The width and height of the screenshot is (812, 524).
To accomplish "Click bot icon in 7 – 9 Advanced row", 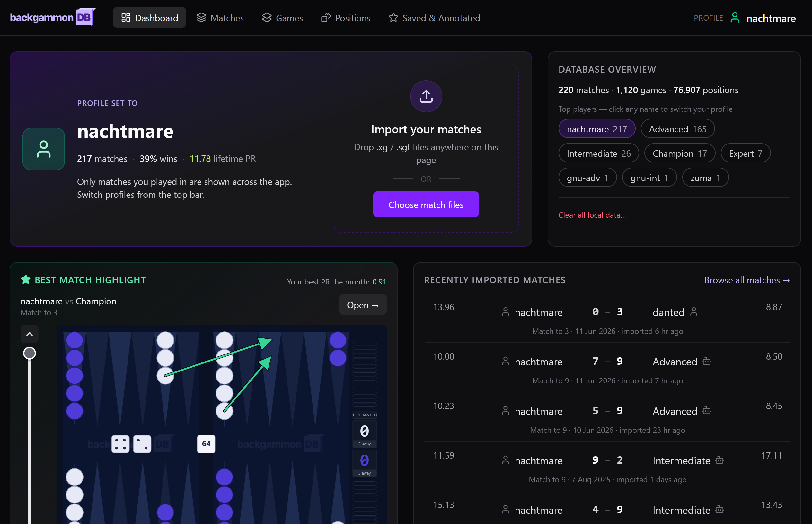I will click(x=707, y=361).
